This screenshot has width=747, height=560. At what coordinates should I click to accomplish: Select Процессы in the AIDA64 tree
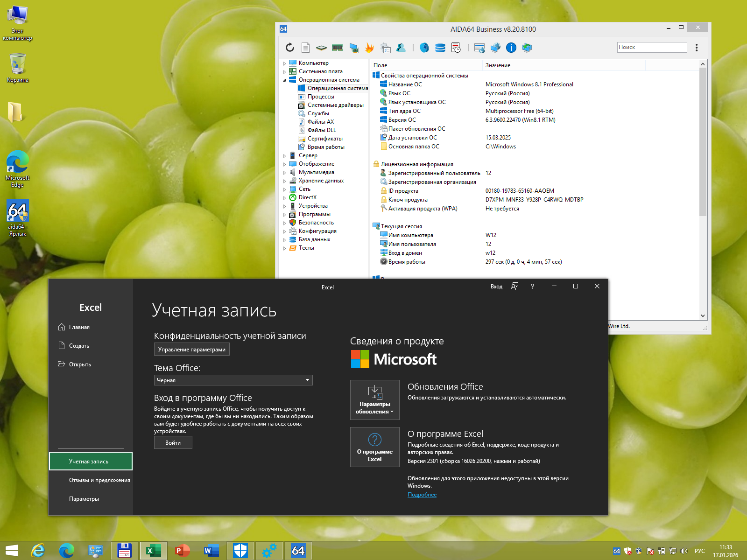tap(321, 97)
